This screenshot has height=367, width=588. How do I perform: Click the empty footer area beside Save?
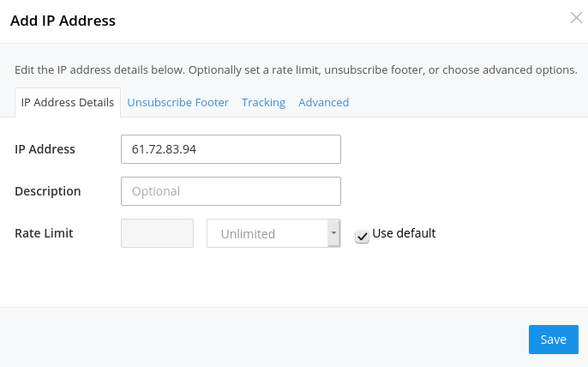(x=257, y=339)
